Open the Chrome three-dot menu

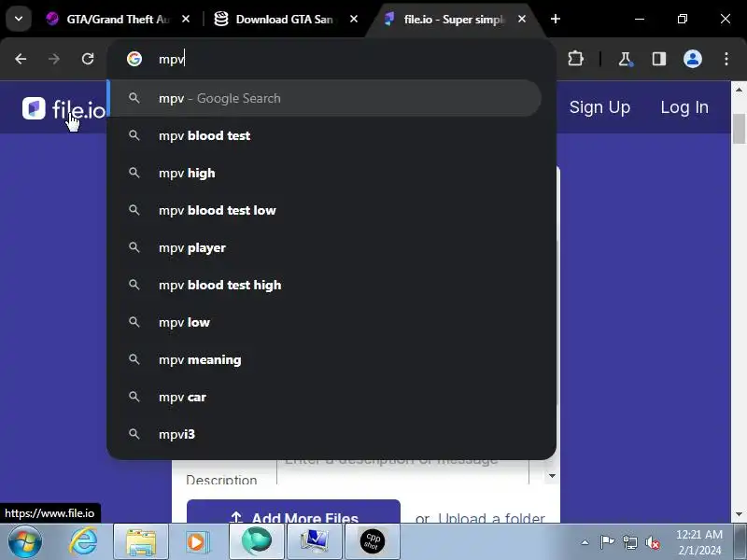click(x=726, y=59)
